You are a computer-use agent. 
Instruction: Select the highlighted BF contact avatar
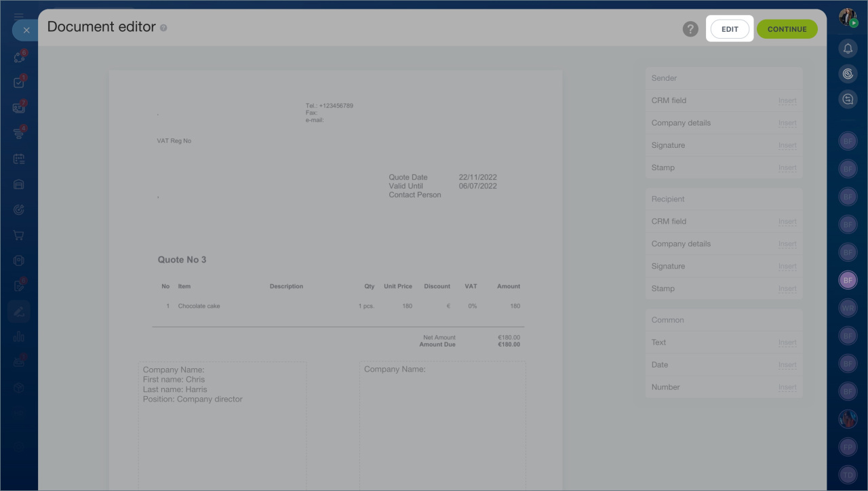(x=848, y=279)
